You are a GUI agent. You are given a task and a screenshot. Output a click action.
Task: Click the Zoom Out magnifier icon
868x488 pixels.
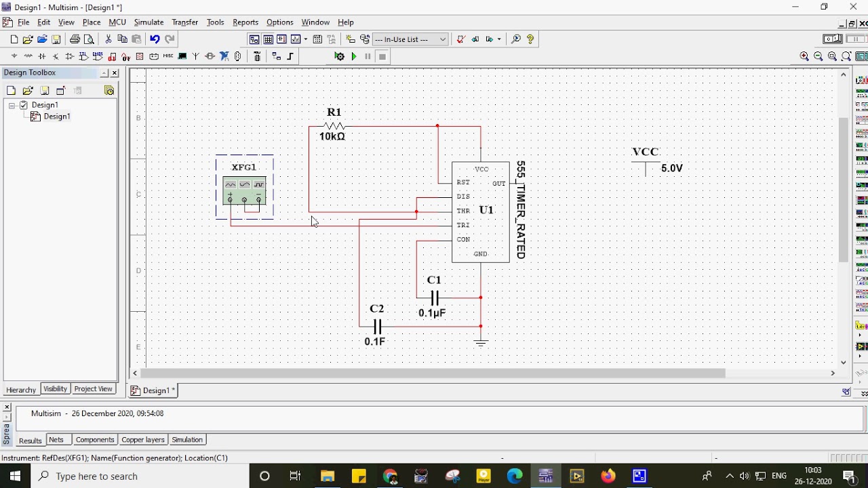pos(818,57)
